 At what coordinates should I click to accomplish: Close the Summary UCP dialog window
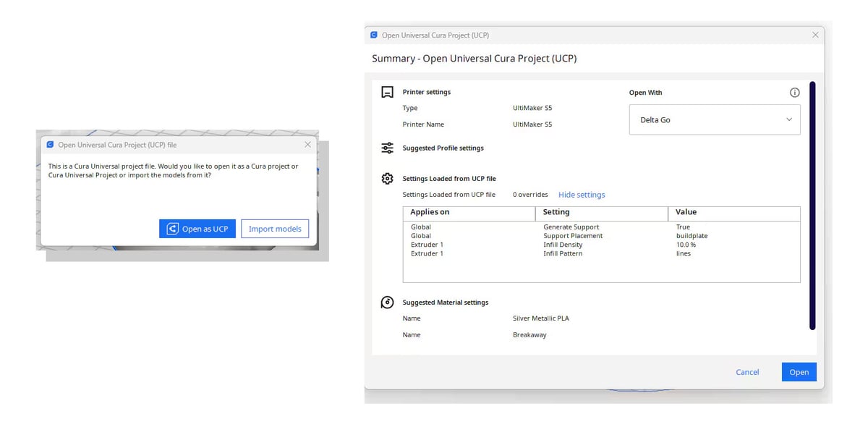[815, 35]
